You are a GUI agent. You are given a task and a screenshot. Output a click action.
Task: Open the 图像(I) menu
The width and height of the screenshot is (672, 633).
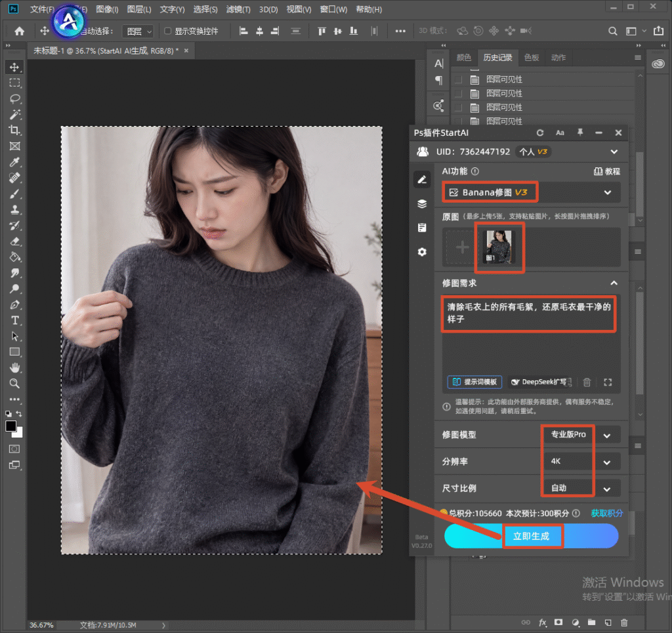point(107,9)
